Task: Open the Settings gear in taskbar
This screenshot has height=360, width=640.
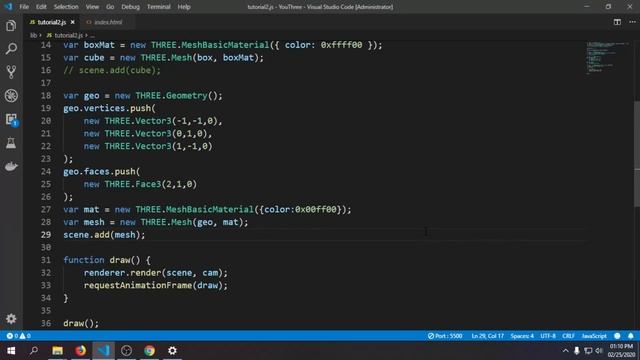Action: [x=172, y=351]
